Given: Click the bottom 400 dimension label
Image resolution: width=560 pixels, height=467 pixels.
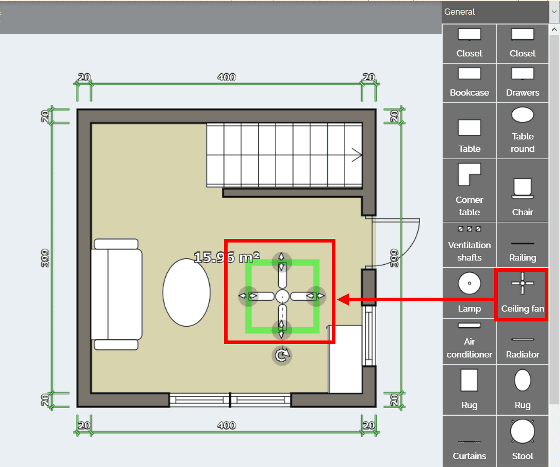Looking at the screenshot, I should [226, 425].
